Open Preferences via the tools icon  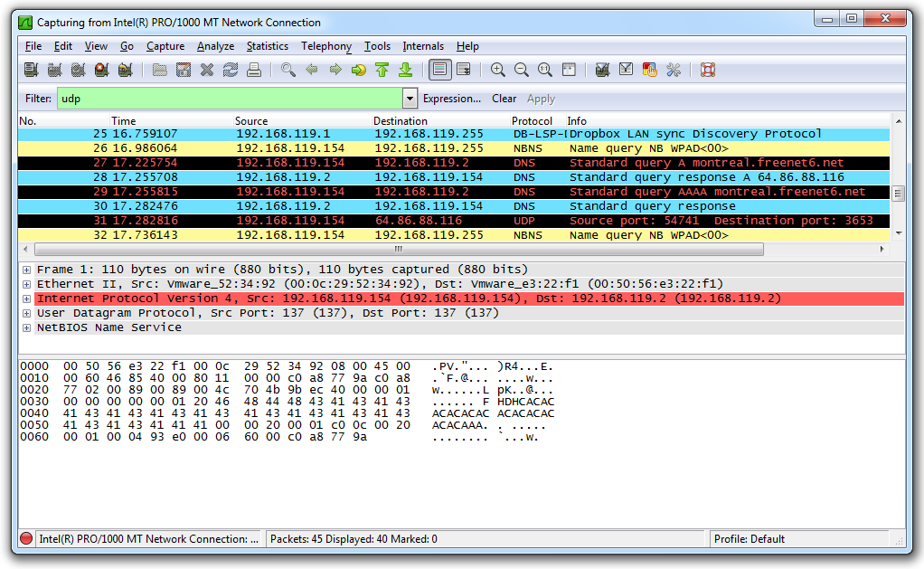tap(674, 70)
